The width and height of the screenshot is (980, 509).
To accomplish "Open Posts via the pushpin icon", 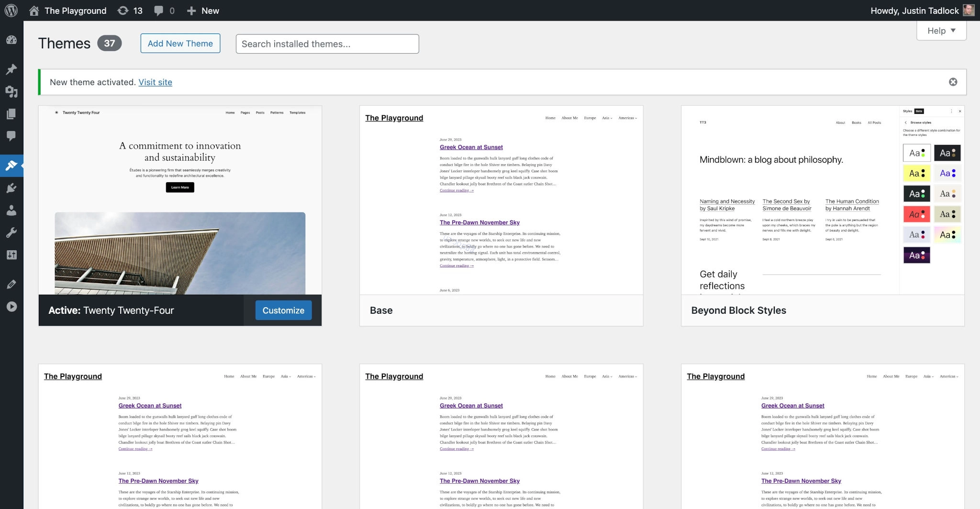I will (11, 69).
